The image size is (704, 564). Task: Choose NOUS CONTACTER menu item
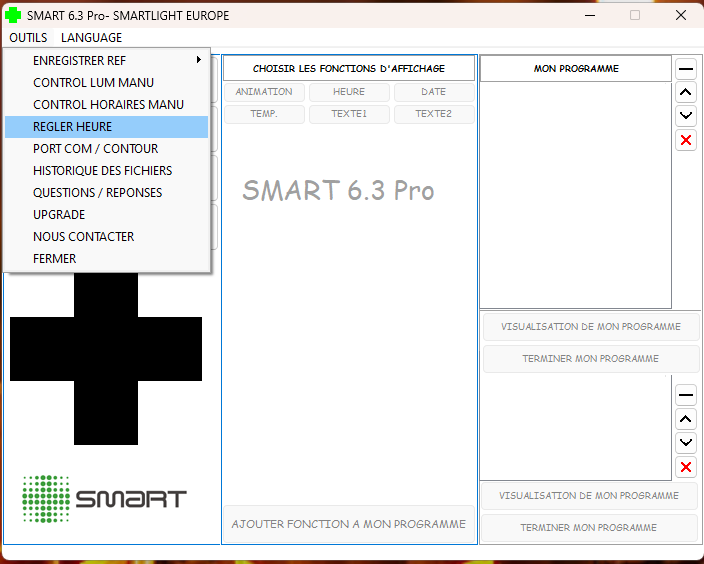[106, 237]
